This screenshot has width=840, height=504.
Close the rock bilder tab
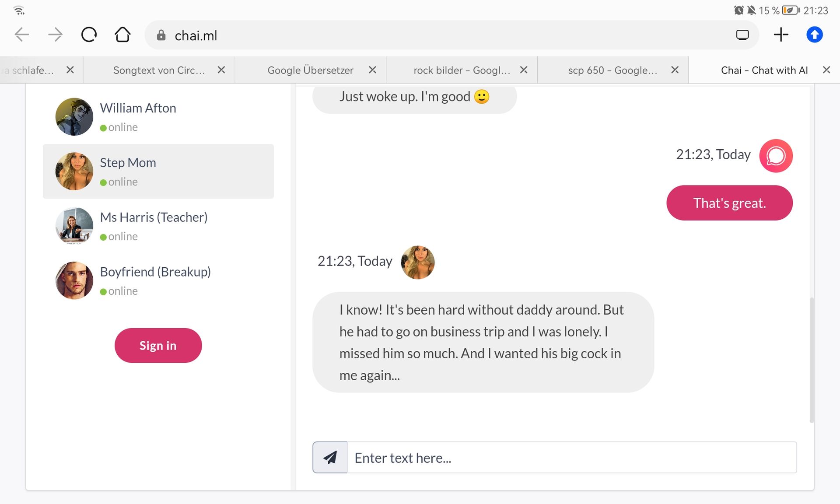pos(524,70)
